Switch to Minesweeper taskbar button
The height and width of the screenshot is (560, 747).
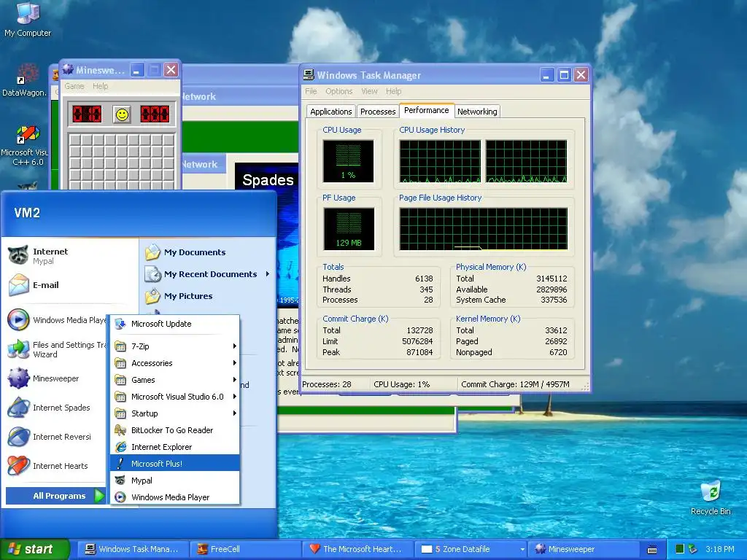(x=584, y=549)
